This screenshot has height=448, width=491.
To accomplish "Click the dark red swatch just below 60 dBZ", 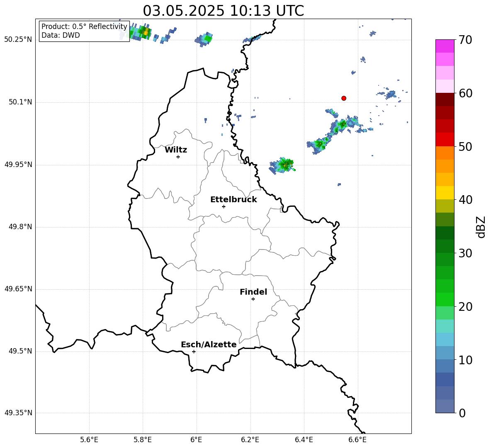I will coord(445,99).
